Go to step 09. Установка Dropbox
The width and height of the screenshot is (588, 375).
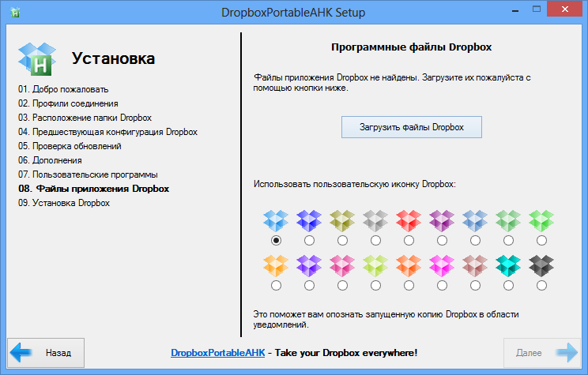(x=64, y=203)
